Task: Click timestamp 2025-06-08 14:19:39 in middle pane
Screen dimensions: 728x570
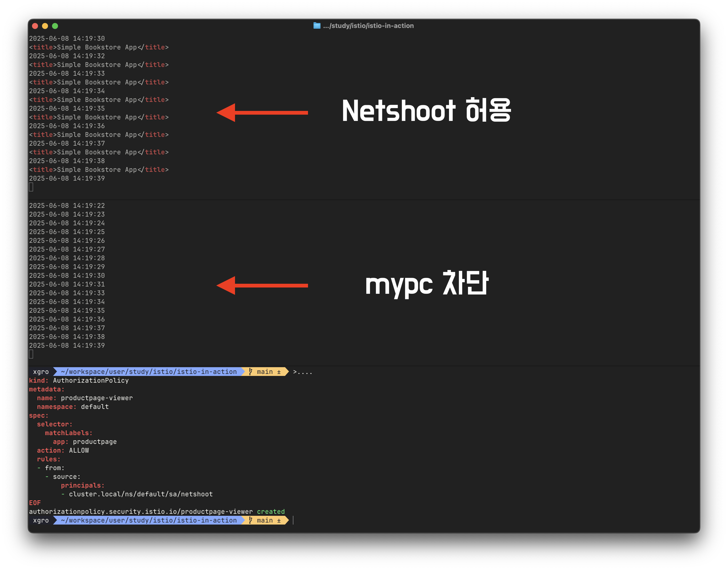Action: pyautogui.click(x=67, y=345)
